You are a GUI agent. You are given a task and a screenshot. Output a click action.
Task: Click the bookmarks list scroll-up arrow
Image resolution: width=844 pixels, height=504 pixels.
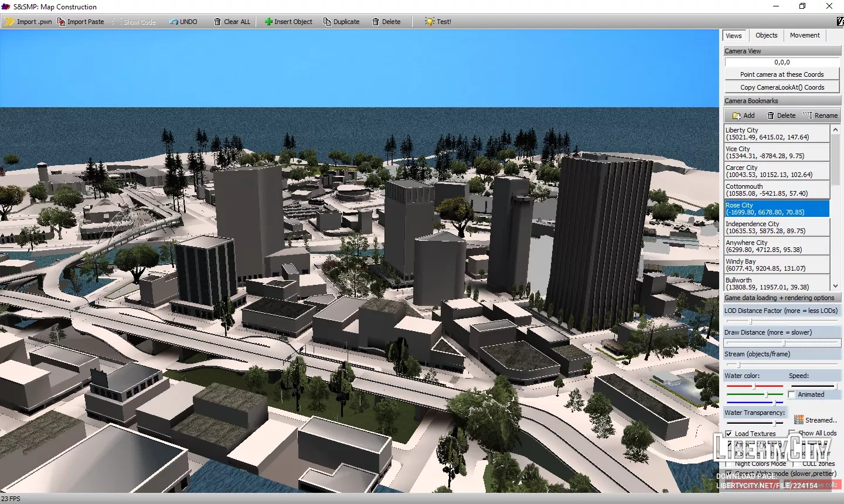tap(836, 129)
